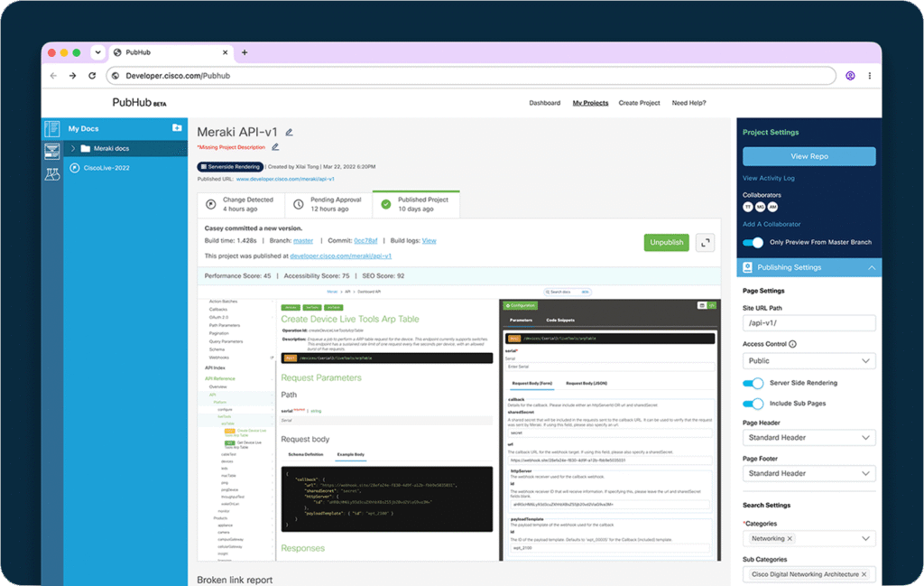Viewport: 924px width, 586px height.
Task: Select Request Body (JSON) tab in preview
Action: click(x=587, y=383)
